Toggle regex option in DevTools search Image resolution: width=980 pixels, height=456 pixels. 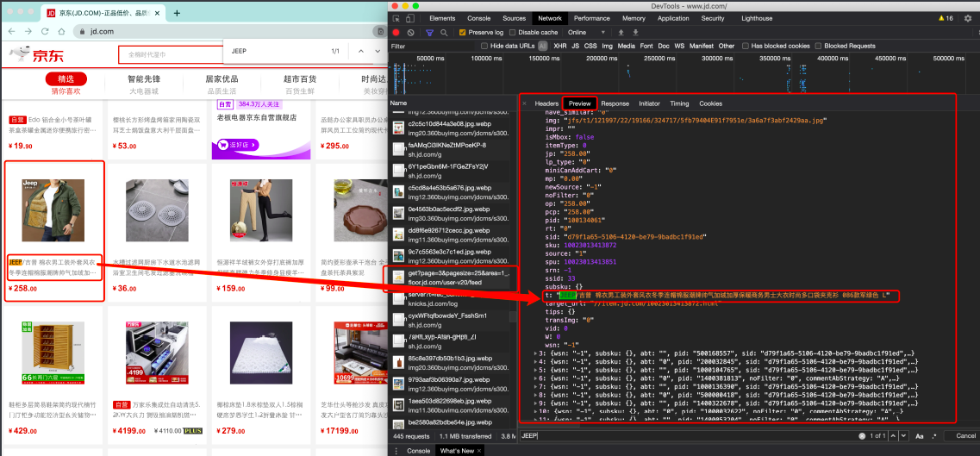(x=933, y=436)
